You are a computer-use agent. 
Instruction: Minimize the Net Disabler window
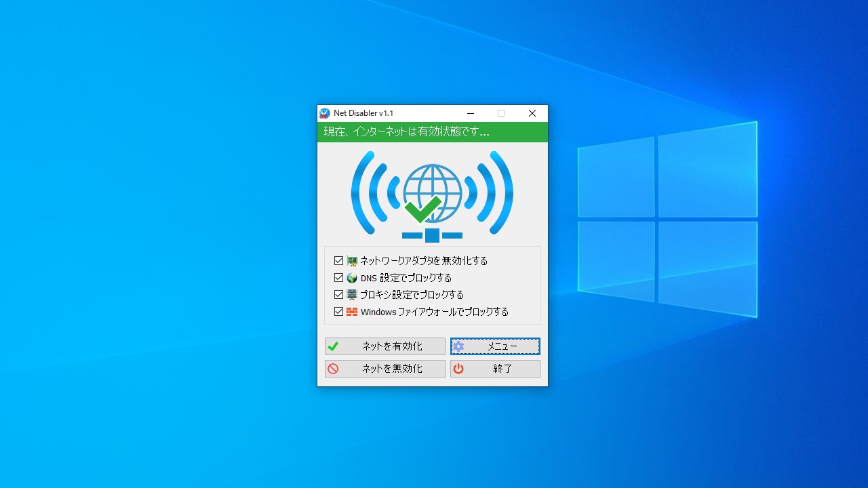click(x=471, y=113)
